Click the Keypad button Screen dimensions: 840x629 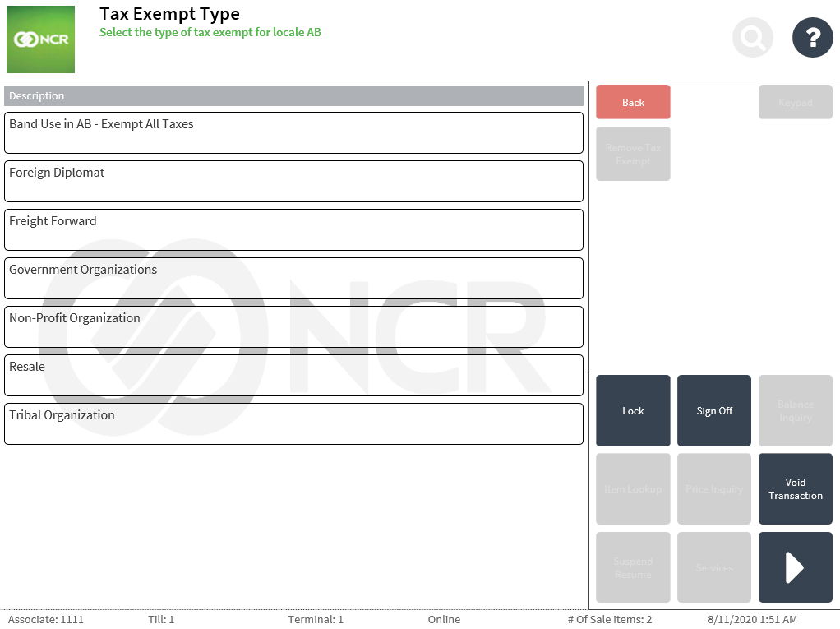coord(795,102)
